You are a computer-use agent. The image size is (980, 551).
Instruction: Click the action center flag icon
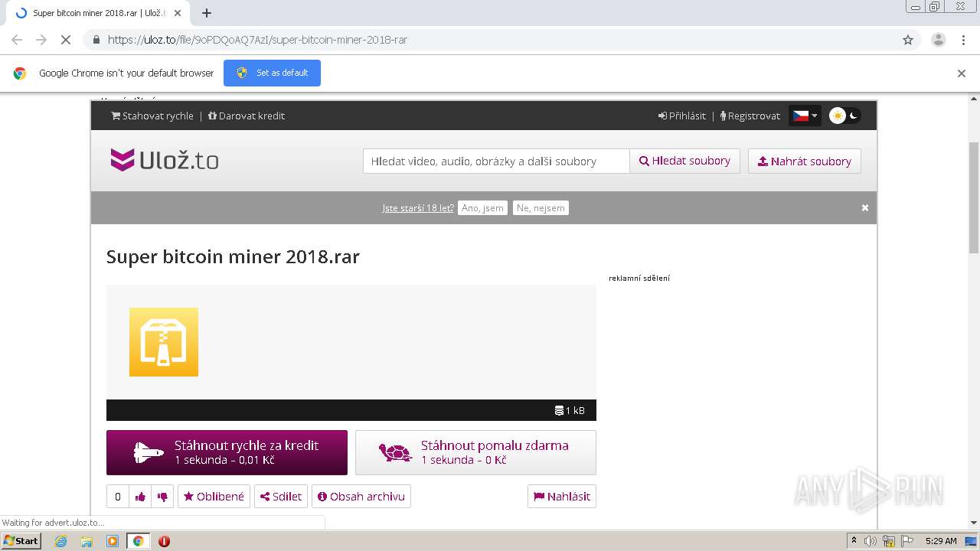click(x=906, y=541)
